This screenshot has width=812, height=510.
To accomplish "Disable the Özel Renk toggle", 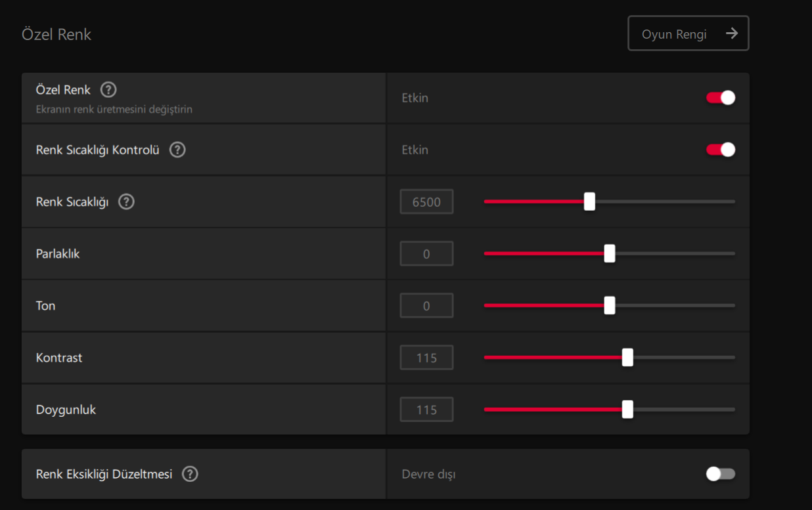I will pos(720,98).
